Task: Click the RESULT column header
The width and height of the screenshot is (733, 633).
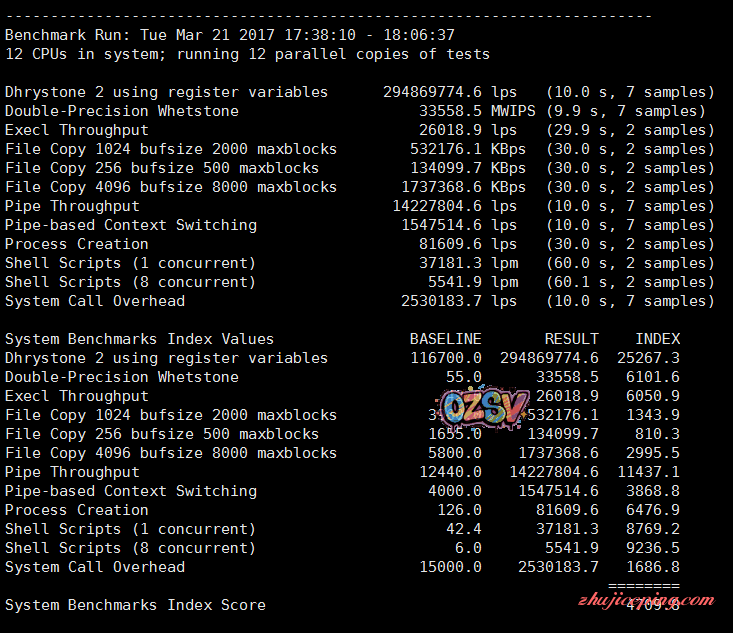Action: pyautogui.click(x=571, y=339)
